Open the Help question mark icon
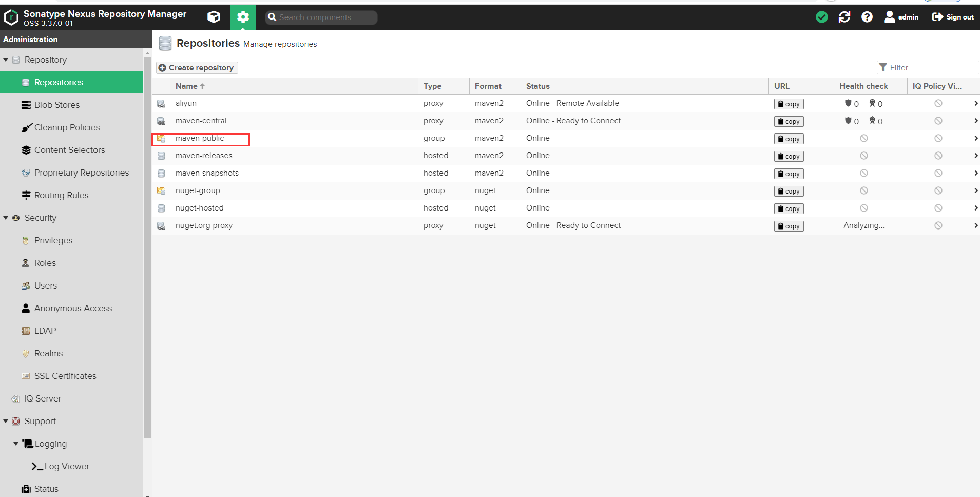The height and width of the screenshot is (497, 980). click(867, 17)
